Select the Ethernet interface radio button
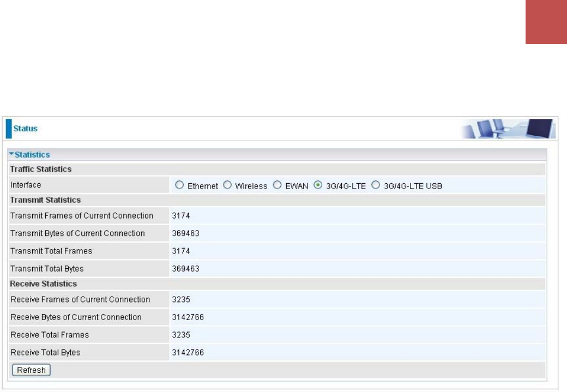This screenshot has height=392, width=567. [x=179, y=185]
